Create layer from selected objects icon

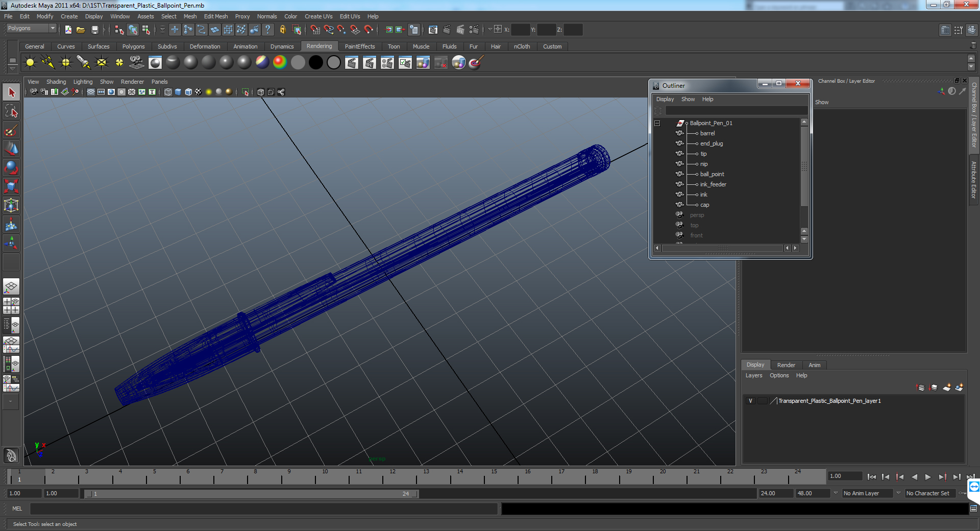tap(959, 388)
